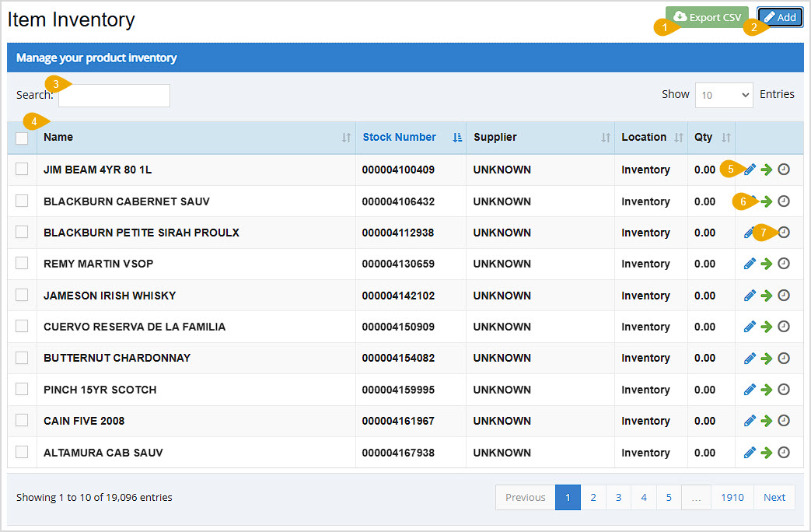Select all rows using the header checkbox
The image size is (811, 532).
tap(21, 137)
